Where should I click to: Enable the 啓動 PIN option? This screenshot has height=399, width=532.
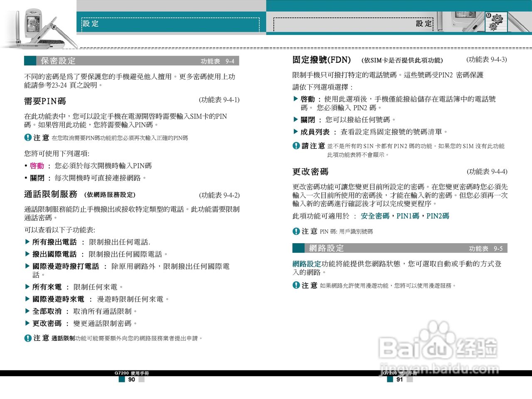click(x=36, y=165)
